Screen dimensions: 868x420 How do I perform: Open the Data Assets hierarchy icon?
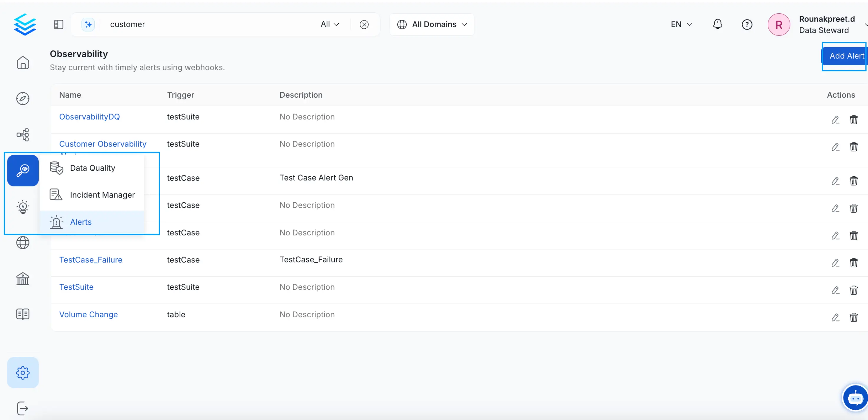23,134
